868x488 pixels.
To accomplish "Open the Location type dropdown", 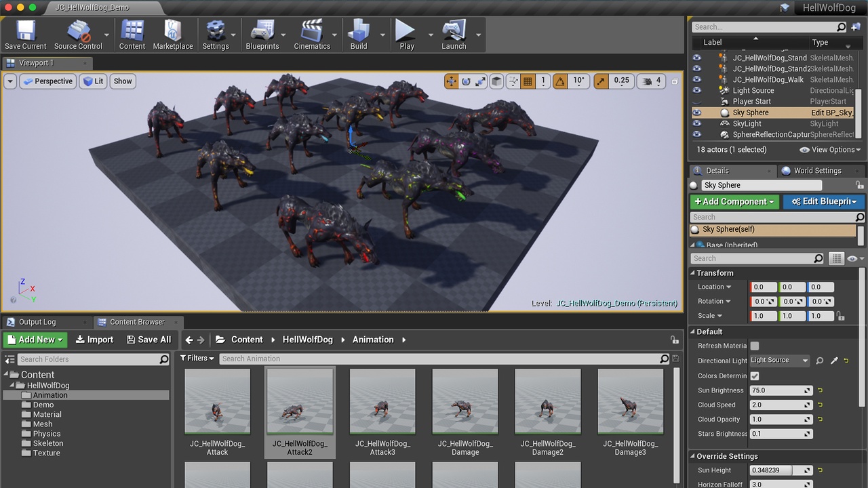I will coord(714,287).
